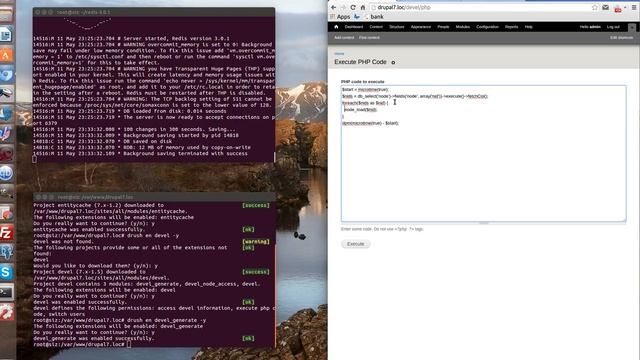Open the Content admin menu

(x=376, y=27)
